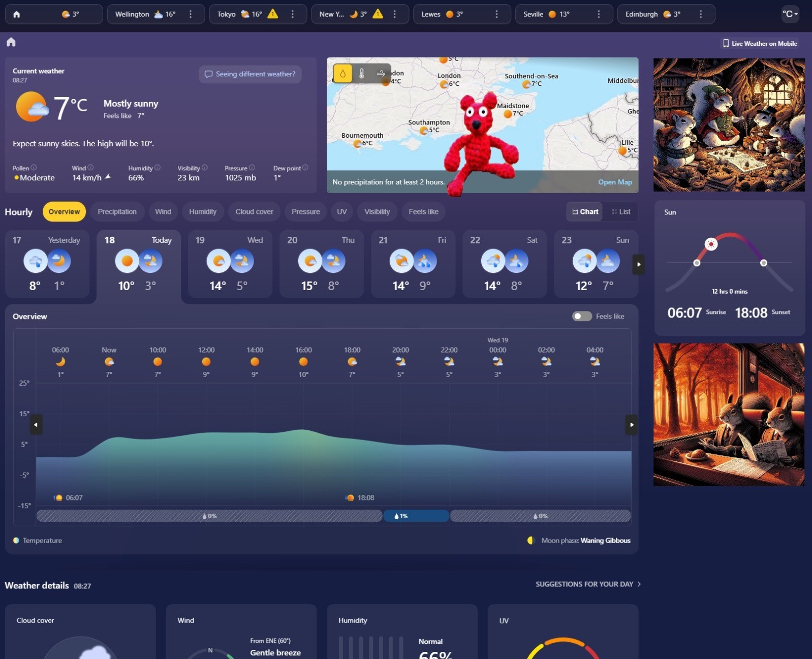Screen dimensions: 812x659
Task: Select Sat 22 forecast card
Action: [x=505, y=264]
